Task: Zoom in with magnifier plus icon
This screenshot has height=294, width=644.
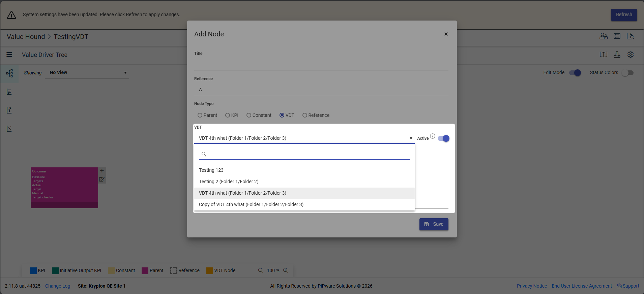Action: (x=286, y=270)
